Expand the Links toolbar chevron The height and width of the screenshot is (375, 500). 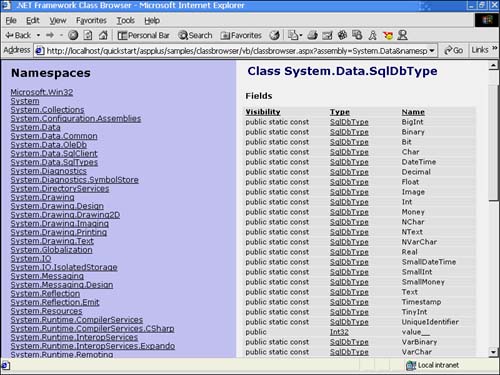coord(495,49)
